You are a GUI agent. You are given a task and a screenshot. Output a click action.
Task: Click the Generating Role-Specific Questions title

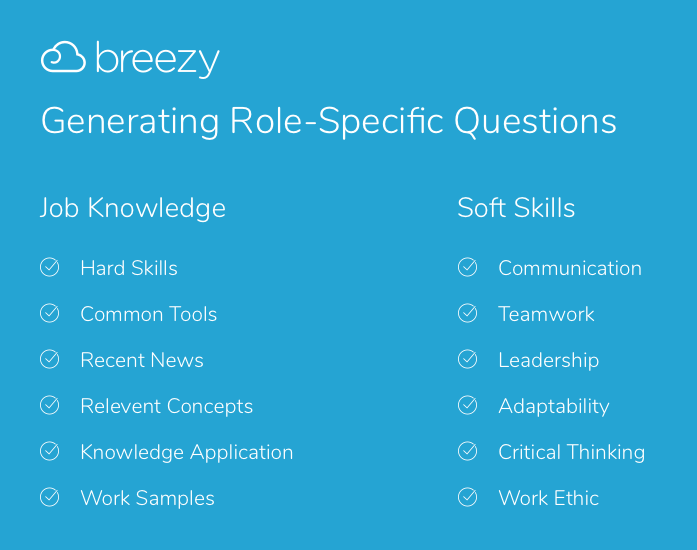[329, 121]
